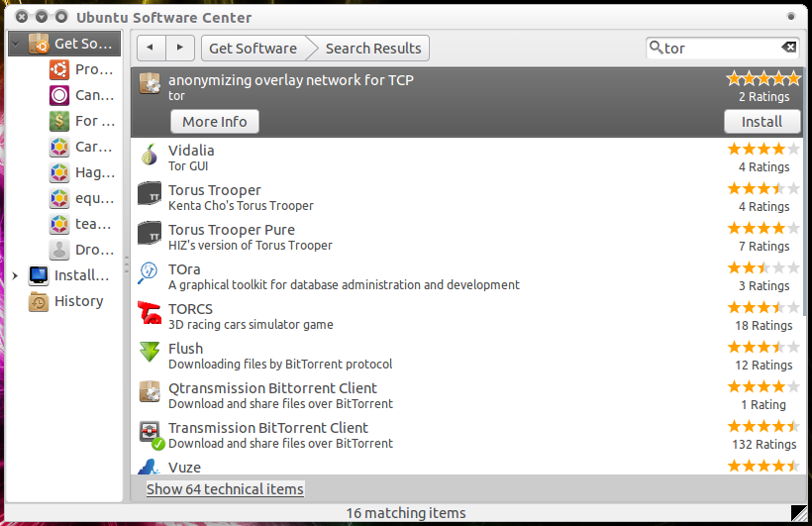Click the 1 Rating text for Qtransmission
Screen dimensions: 812x526
click(x=763, y=404)
